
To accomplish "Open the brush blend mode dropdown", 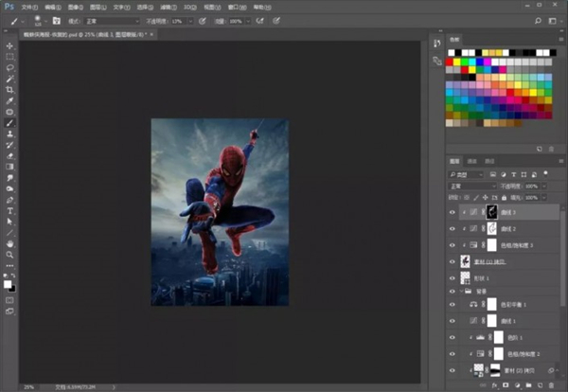I will (x=114, y=19).
